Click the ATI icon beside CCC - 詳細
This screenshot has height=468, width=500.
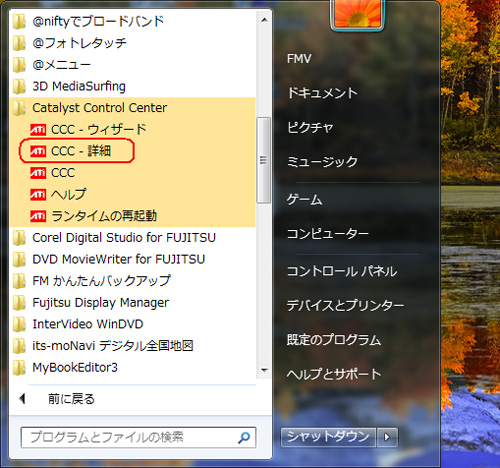click(x=38, y=151)
